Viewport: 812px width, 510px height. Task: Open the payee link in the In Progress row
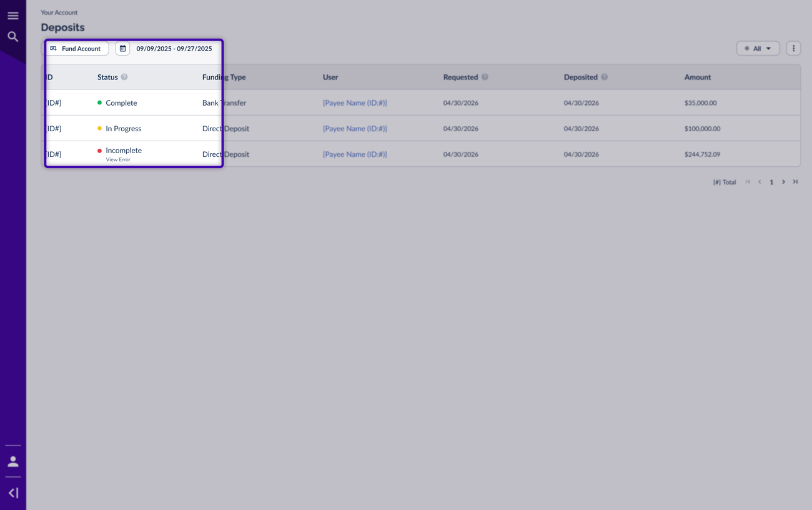pyautogui.click(x=355, y=129)
